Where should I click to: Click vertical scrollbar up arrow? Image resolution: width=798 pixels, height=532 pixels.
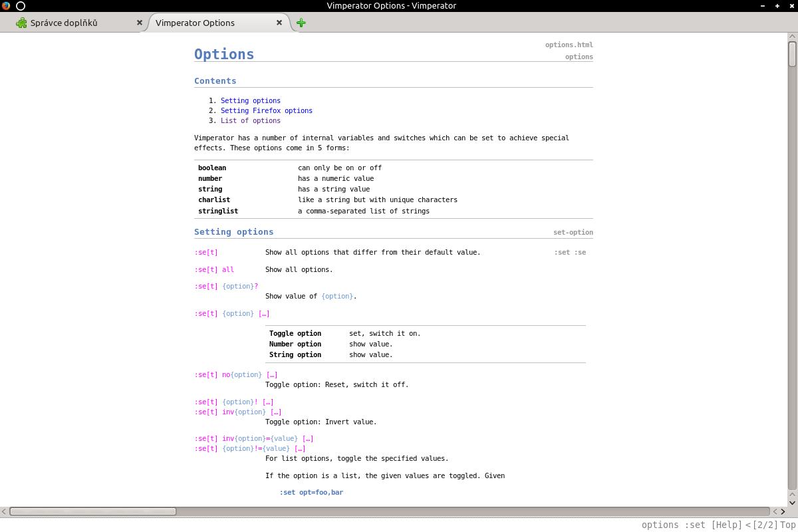click(792, 37)
